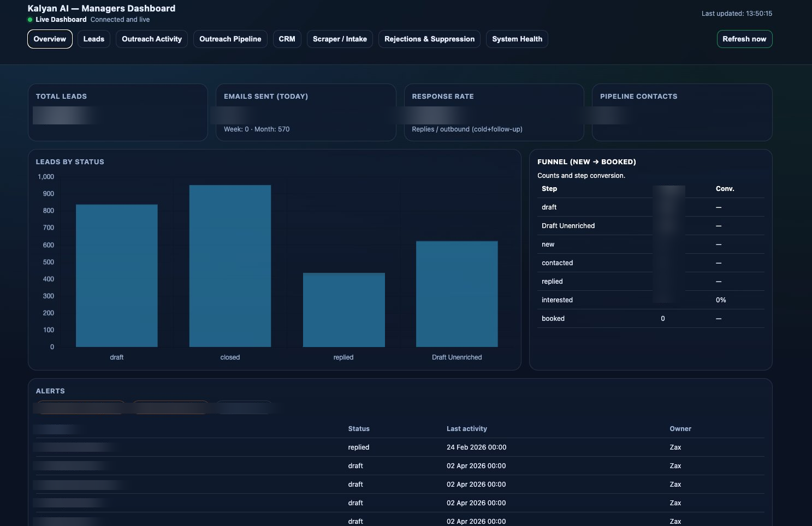Click the green live status dot
The width and height of the screenshot is (812, 526).
click(30, 20)
